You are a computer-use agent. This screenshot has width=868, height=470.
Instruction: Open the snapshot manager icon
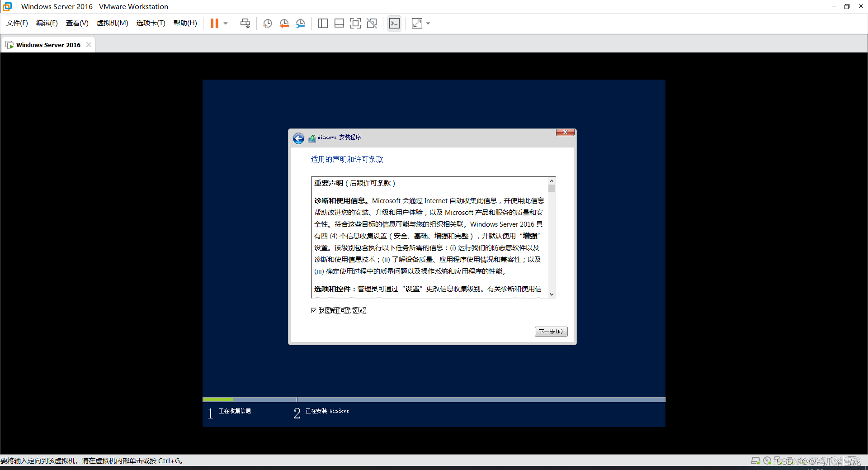tap(300, 23)
